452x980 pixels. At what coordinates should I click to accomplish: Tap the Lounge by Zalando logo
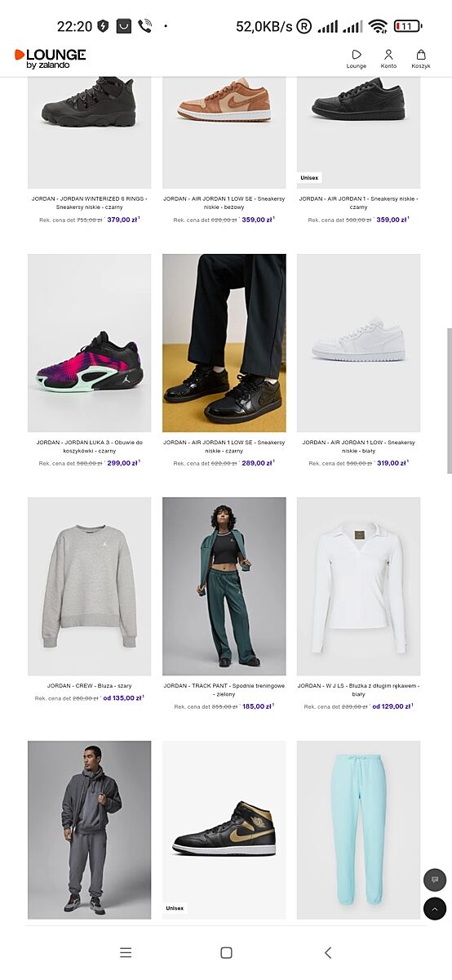pyautogui.click(x=50, y=58)
